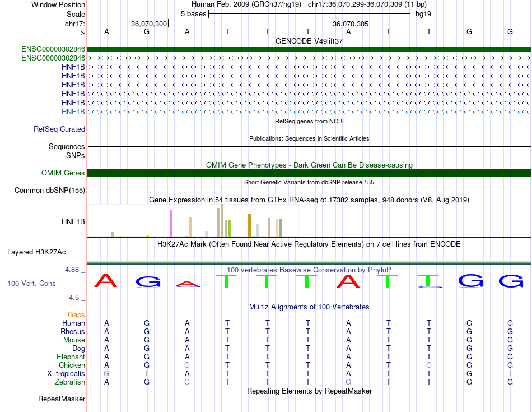This screenshot has height=412, width=532.
Task: Click the magenta bar in GTEx chart
Action: tap(171, 223)
